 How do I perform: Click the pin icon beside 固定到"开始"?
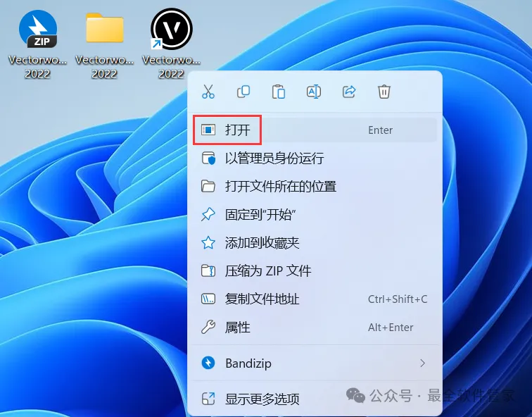tap(208, 215)
